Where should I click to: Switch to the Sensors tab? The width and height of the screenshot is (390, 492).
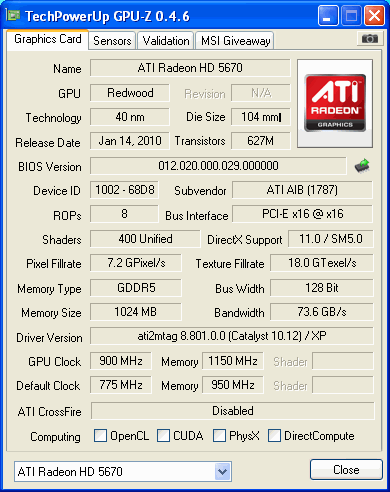pyautogui.click(x=112, y=41)
